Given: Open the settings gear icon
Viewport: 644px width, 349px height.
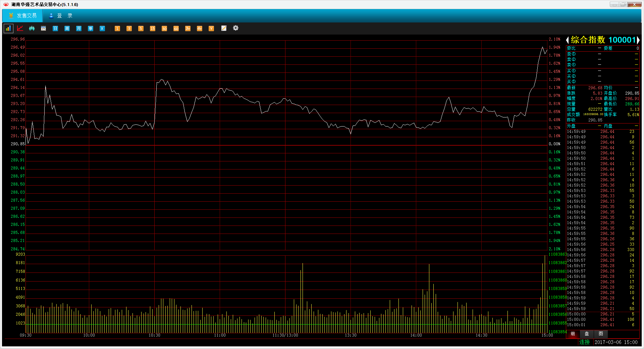Looking at the screenshot, I should point(236,28).
